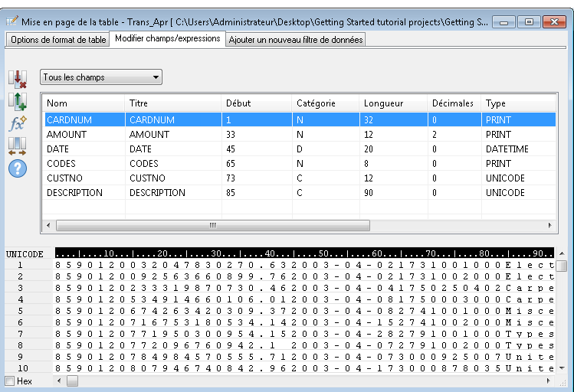Image resolution: width=574 pixels, height=392 pixels.
Task: Open help via blue question mark icon
Action: 17,168
